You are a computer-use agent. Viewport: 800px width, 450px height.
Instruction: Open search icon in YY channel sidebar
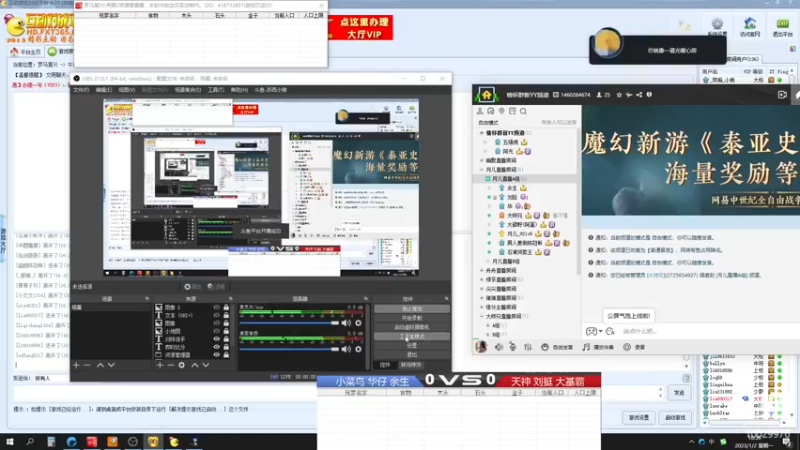pos(523,111)
